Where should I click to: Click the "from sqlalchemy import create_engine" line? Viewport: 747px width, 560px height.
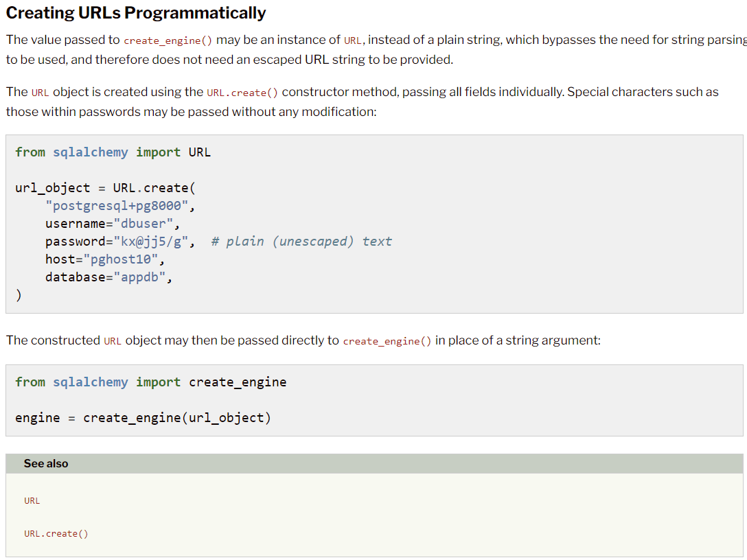click(150, 382)
